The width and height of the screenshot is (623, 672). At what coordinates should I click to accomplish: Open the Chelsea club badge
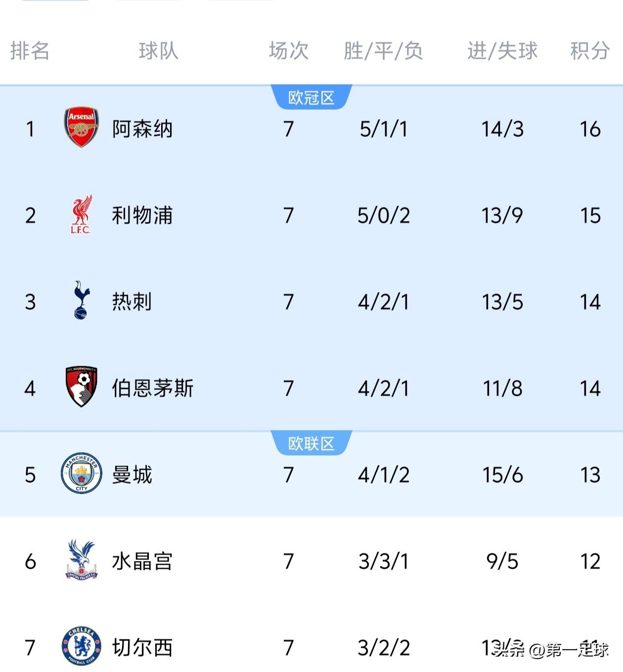tap(82, 646)
